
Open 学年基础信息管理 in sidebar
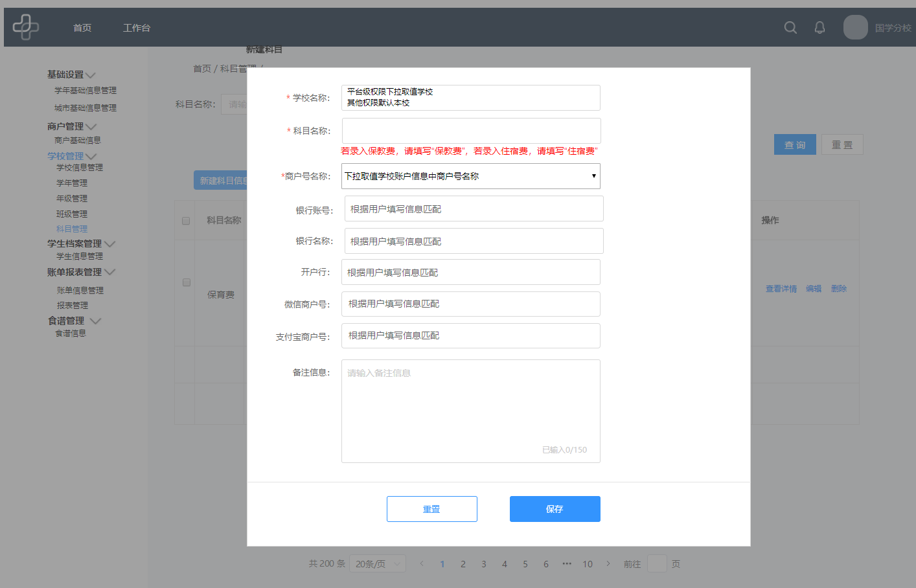(86, 91)
